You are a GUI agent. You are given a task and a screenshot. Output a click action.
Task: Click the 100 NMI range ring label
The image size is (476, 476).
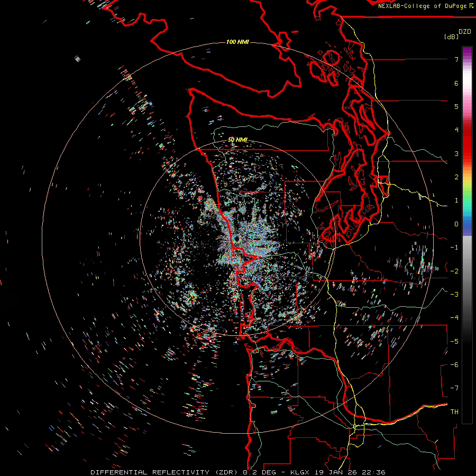coord(237,42)
